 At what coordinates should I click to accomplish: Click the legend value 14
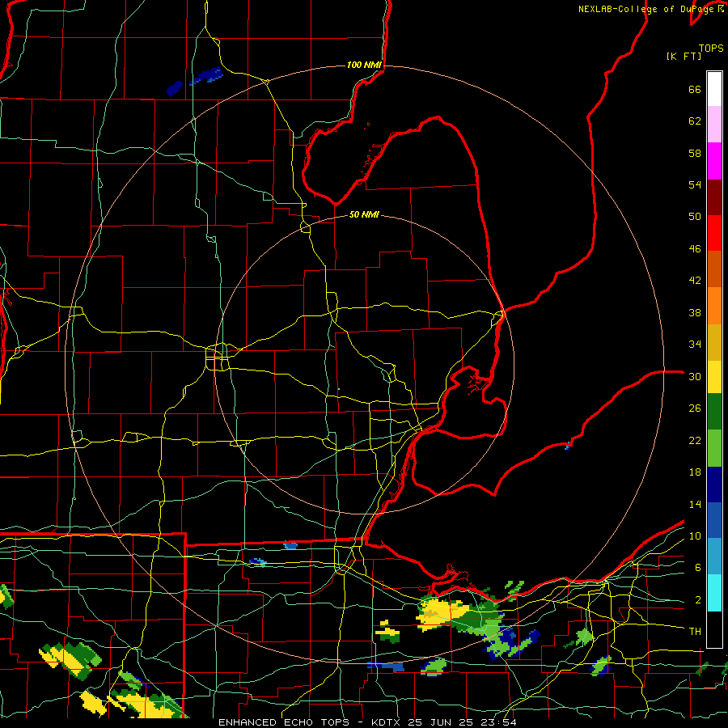point(695,504)
